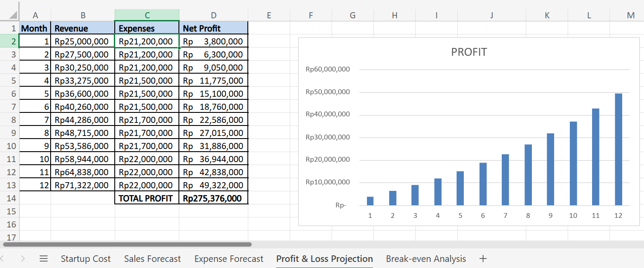This screenshot has width=644, height=268.
Task: Select the tallest bar for month 12
Action: 618,148
